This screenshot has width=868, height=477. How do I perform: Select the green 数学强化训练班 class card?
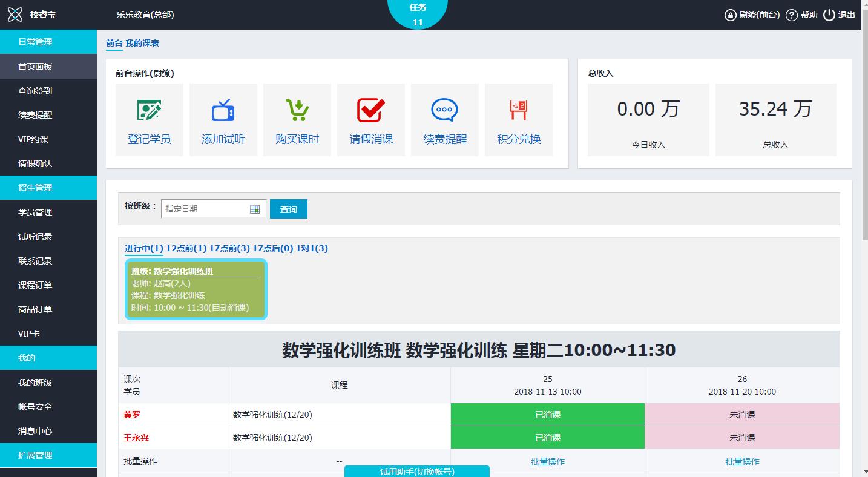(x=196, y=289)
